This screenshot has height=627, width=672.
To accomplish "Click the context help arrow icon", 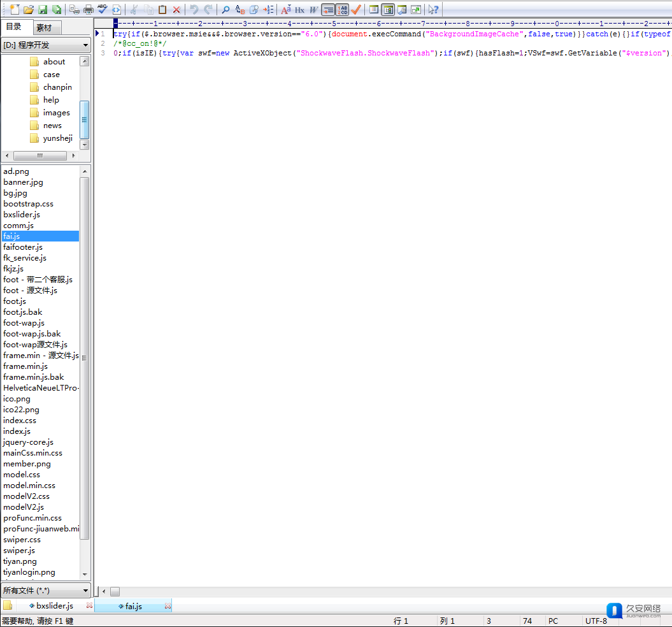I will (x=433, y=10).
